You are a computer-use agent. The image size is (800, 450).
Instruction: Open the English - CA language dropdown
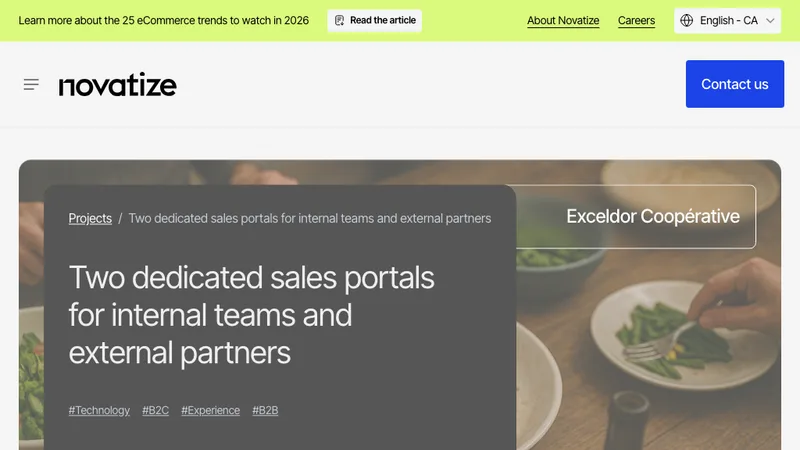727,20
